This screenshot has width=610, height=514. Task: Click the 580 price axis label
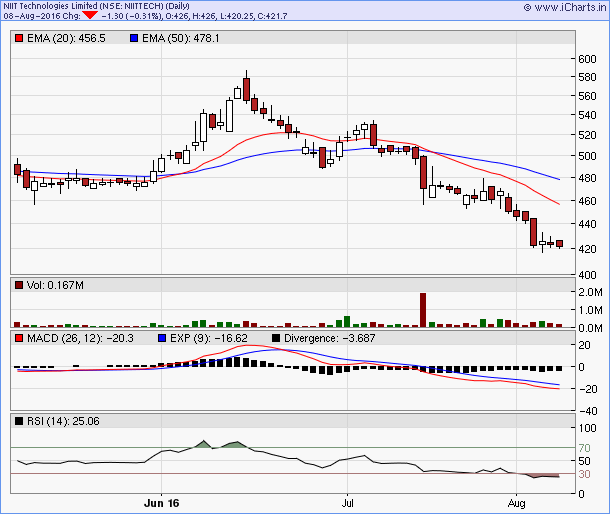click(587, 77)
